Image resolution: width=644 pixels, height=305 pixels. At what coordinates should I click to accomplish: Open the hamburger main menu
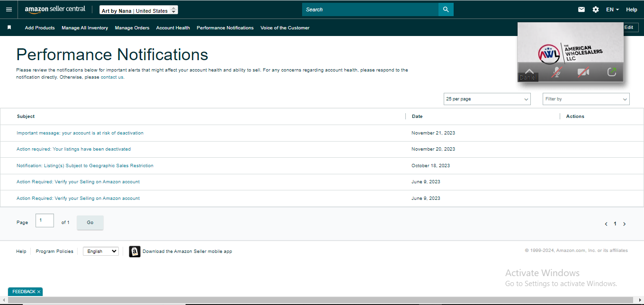click(9, 9)
